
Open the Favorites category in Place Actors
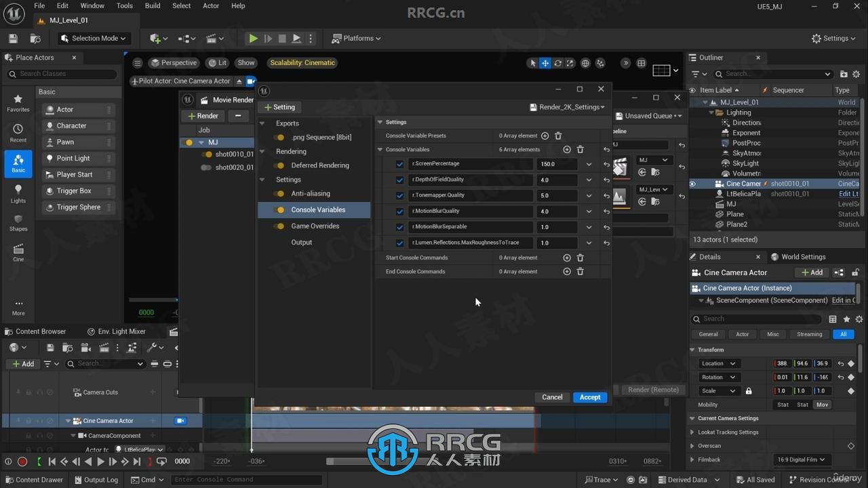point(18,103)
